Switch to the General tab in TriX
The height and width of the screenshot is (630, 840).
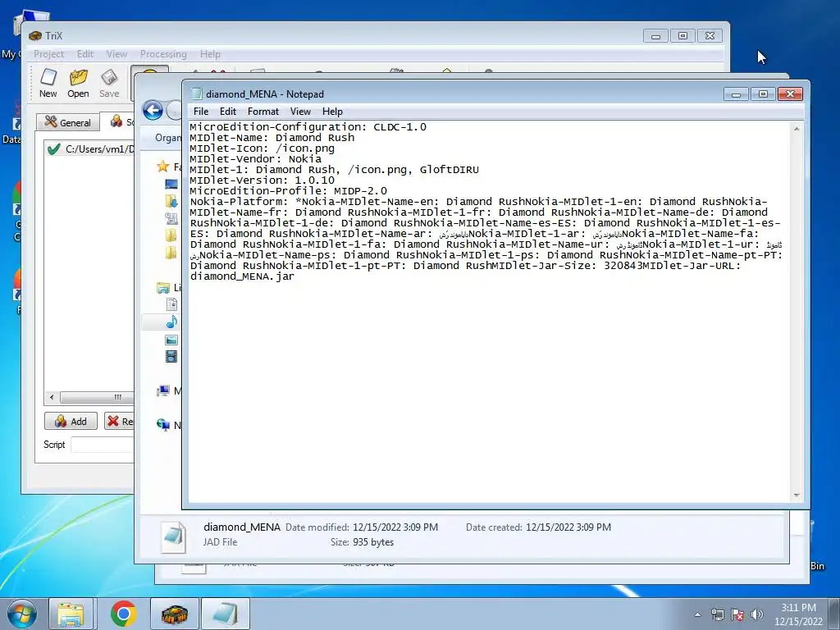coord(68,122)
